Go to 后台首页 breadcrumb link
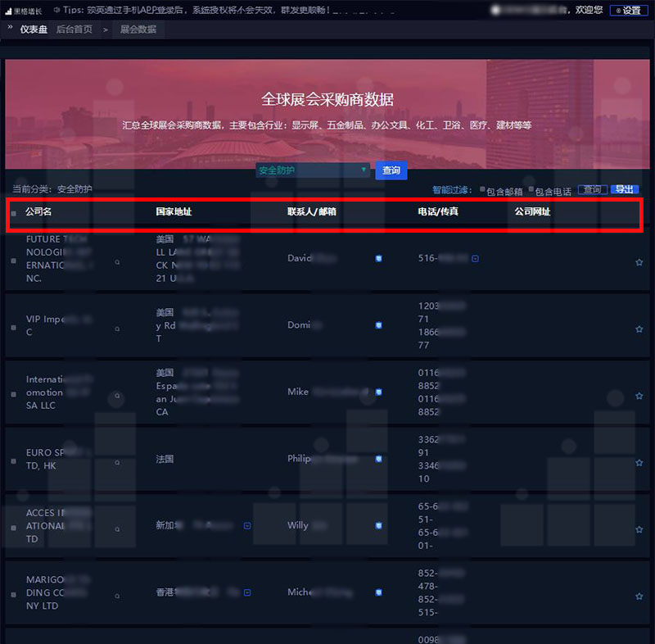Viewport: 655px width, 644px height. pos(74,29)
